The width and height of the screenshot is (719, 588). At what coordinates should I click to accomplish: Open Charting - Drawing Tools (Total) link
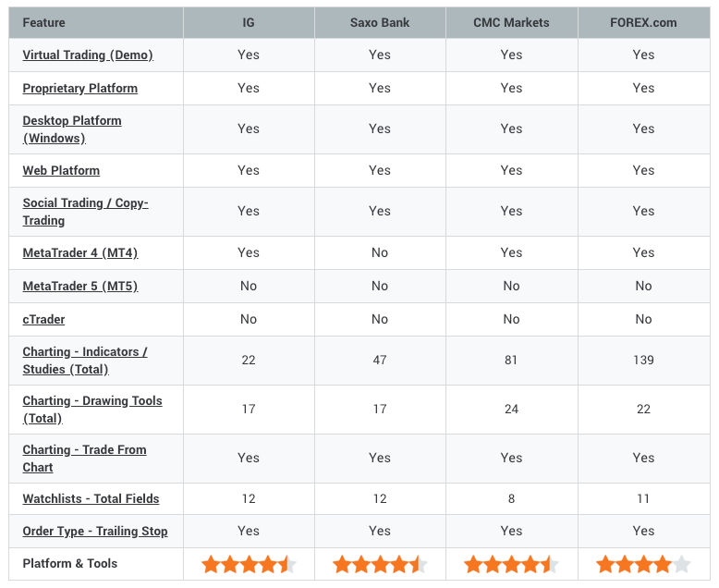(92, 410)
